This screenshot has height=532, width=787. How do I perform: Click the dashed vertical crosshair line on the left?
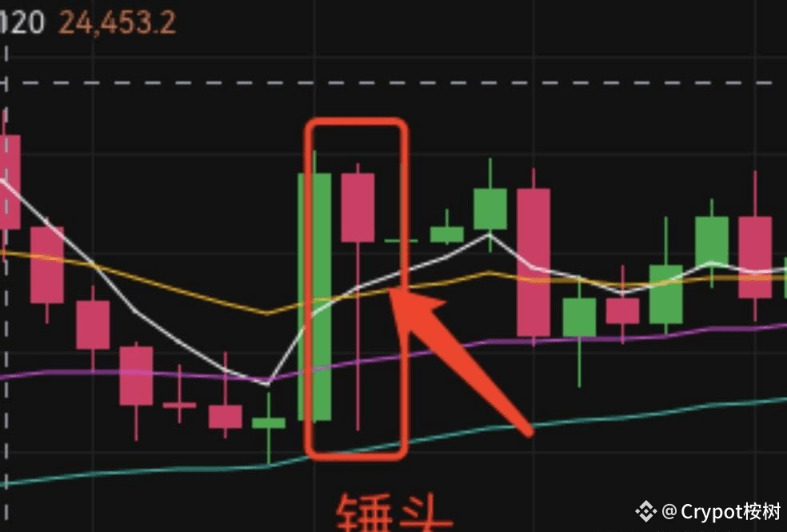tap(6, 286)
